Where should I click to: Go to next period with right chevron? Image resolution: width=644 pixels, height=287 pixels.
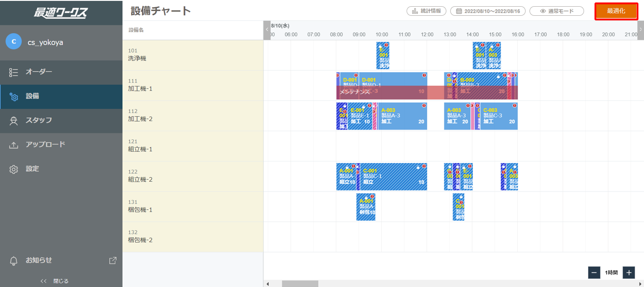(640, 30)
